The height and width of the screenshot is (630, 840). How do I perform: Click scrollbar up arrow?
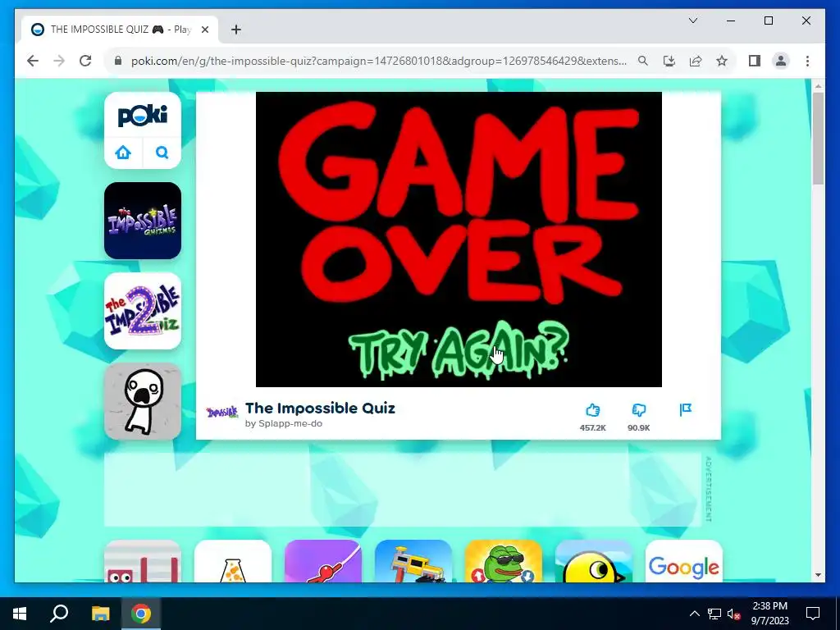818,85
